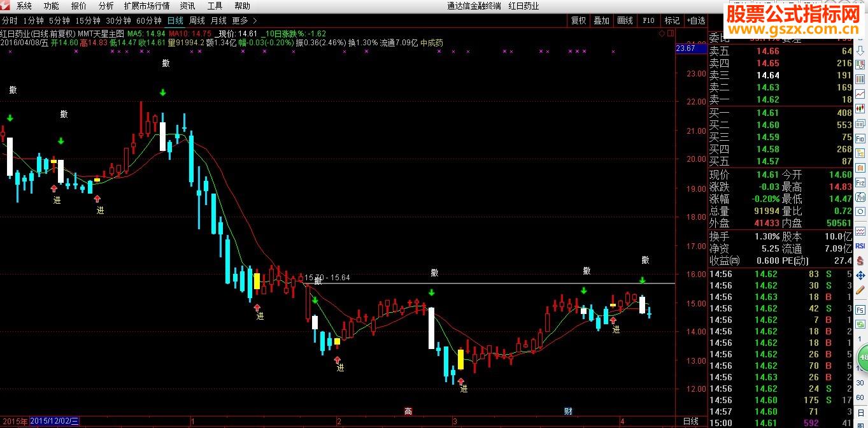Switch to 月线 monthly period
Screen dimensions: 868x428
pos(218,20)
